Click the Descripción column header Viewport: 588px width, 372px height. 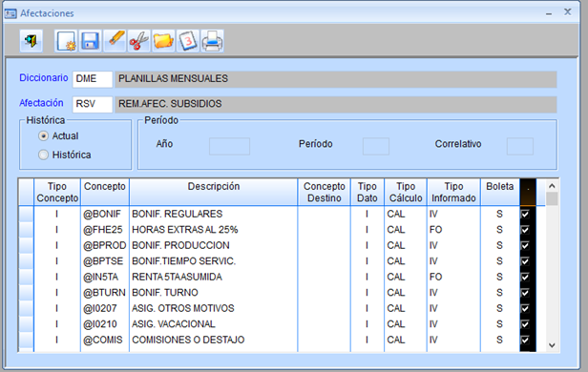(214, 192)
